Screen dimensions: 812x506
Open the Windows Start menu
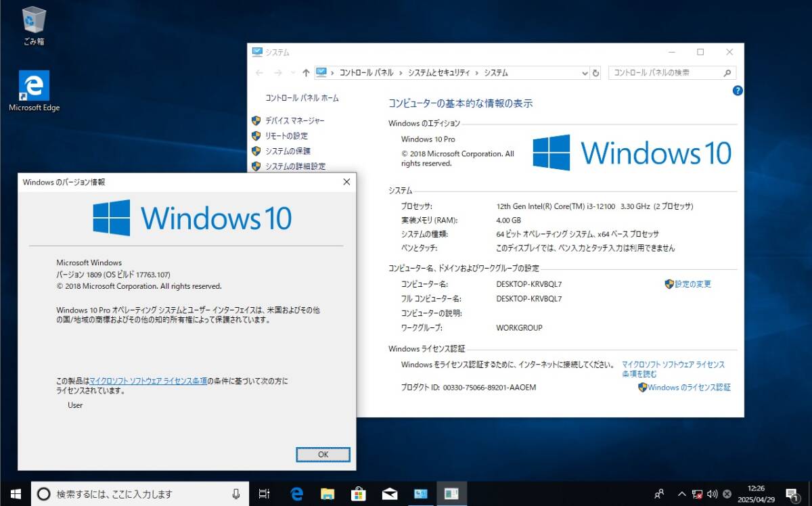[16, 494]
